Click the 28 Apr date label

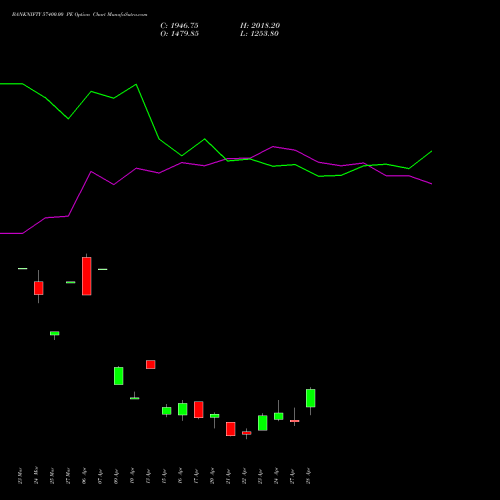pos(308,476)
